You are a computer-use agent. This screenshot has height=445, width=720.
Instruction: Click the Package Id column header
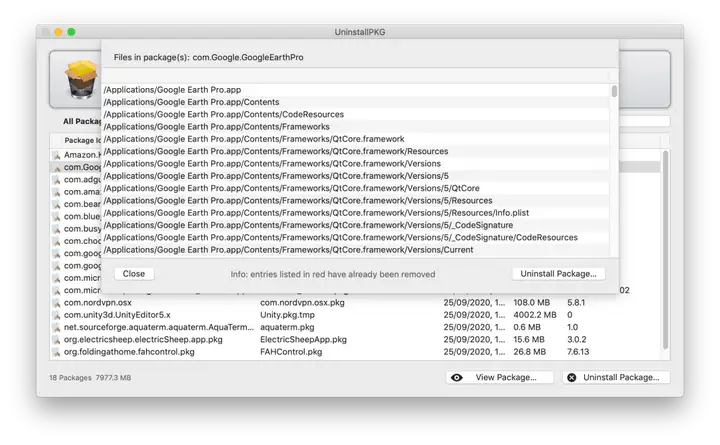83,140
